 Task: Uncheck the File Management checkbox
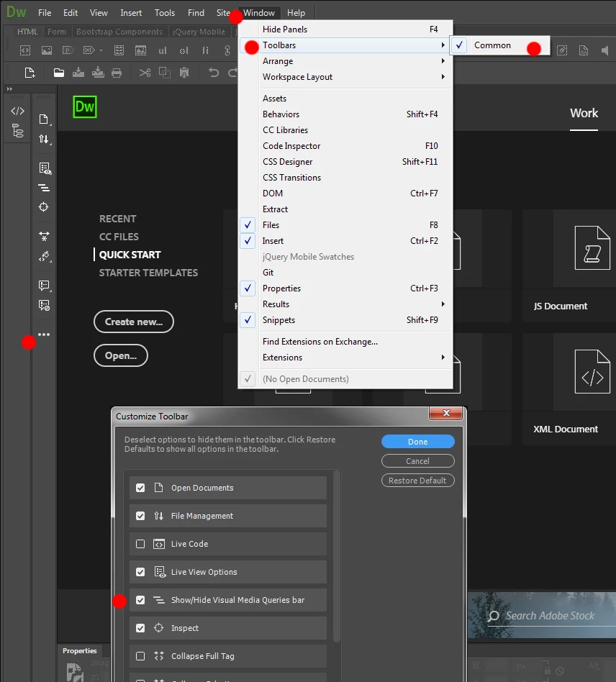(140, 516)
